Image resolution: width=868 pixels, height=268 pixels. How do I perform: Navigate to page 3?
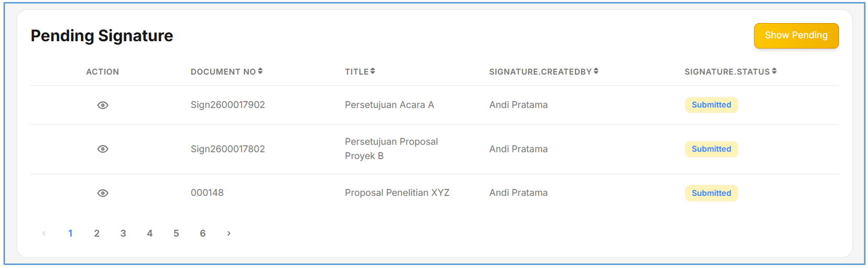pos(124,234)
